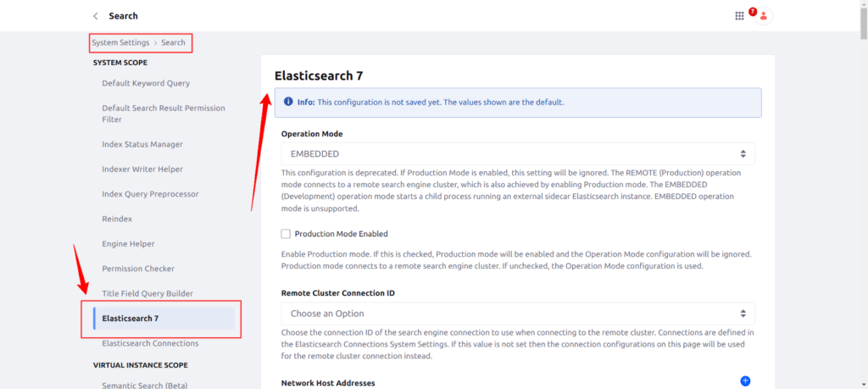
Task: Select Indexer Writer Helper
Action: [x=142, y=169]
